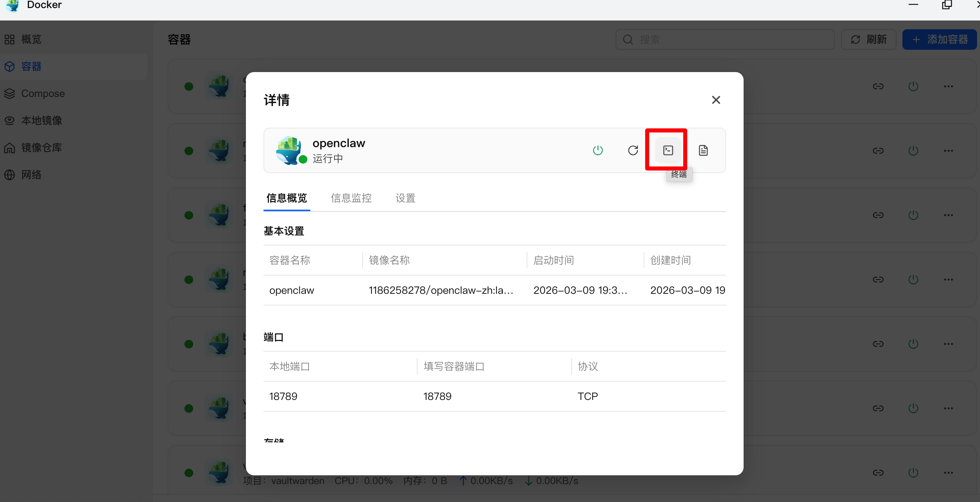The width and height of the screenshot is (980, 502).
Task: Open the openclaw container logs document icon
Action: (x=703, y=150)
